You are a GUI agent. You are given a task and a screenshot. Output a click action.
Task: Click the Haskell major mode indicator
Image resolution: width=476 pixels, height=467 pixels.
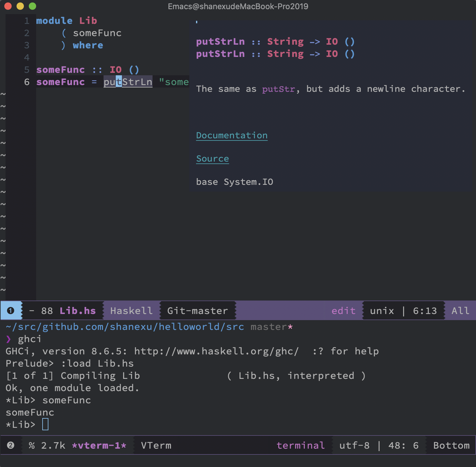pyautogui.click(x=131, y=311)
